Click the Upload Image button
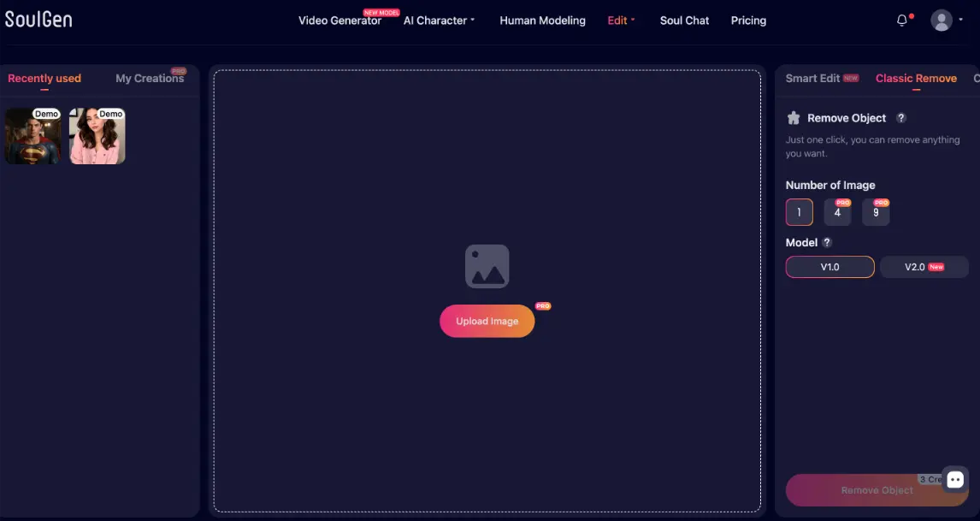Viewport: 980px width, 521px height. [x=487, y=321]
